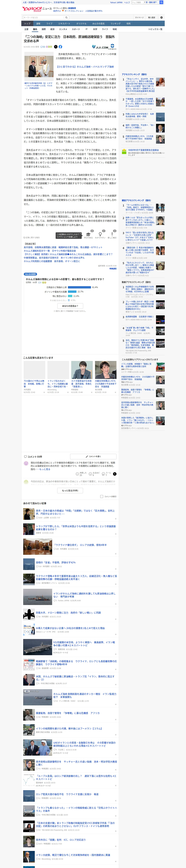The image size is (186, 868).
Task: Open article 防衛大手、ドローン開発に注力
Action: [68, 613]
